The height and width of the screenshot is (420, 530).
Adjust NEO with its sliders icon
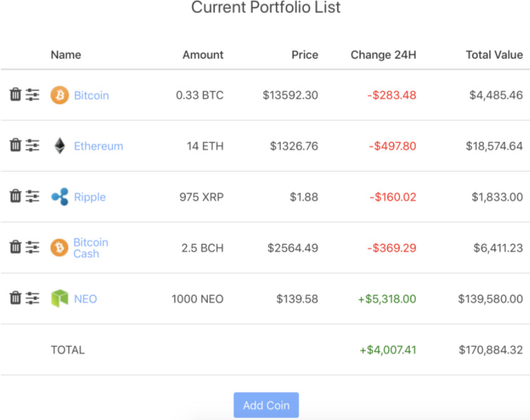pos(32,298)
